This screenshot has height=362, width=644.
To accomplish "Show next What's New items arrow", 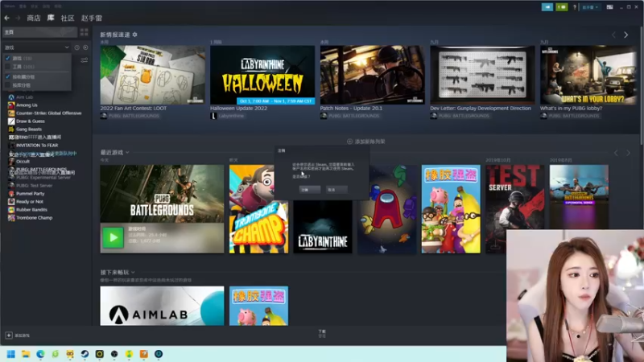I will 626,35.
